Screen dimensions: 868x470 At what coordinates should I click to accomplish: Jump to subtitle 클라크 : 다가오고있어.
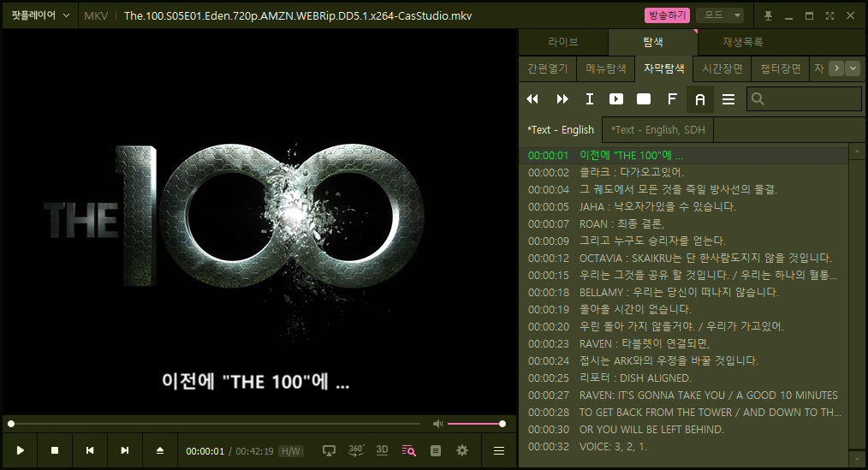pyautogui.click(x=684, y=172)
